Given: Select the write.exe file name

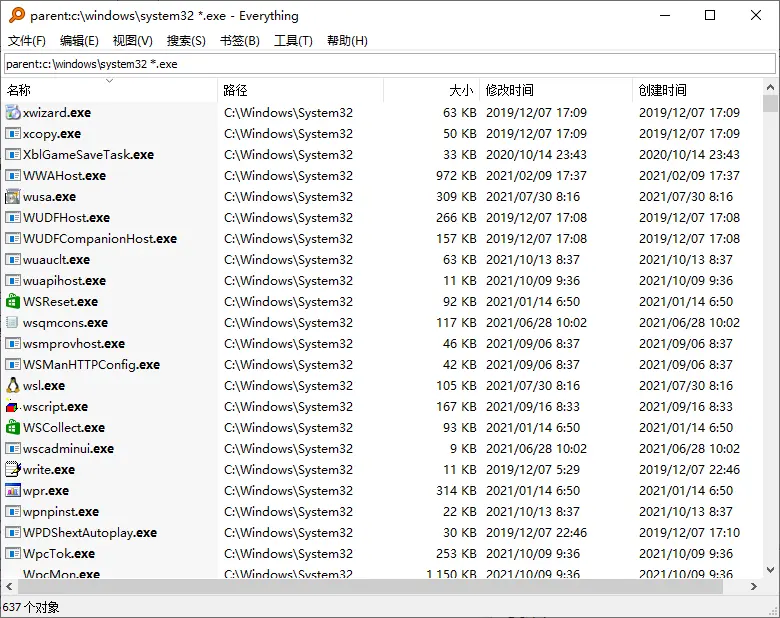Looking at the screenshot, I should [49, 470].
